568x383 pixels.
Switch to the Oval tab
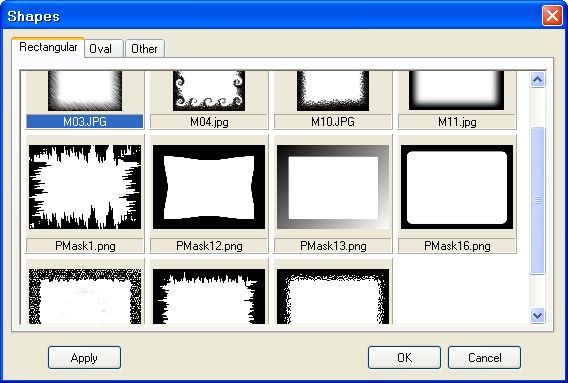pyautogui.click(x=104, y=49)
